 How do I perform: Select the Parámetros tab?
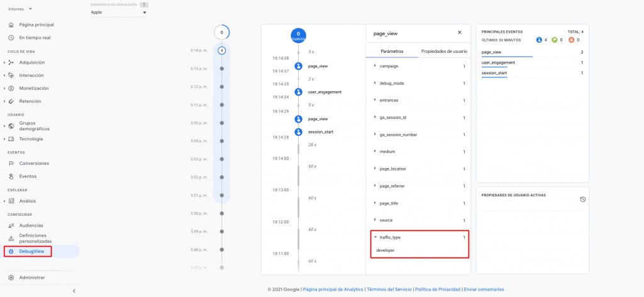click(391, 51)
